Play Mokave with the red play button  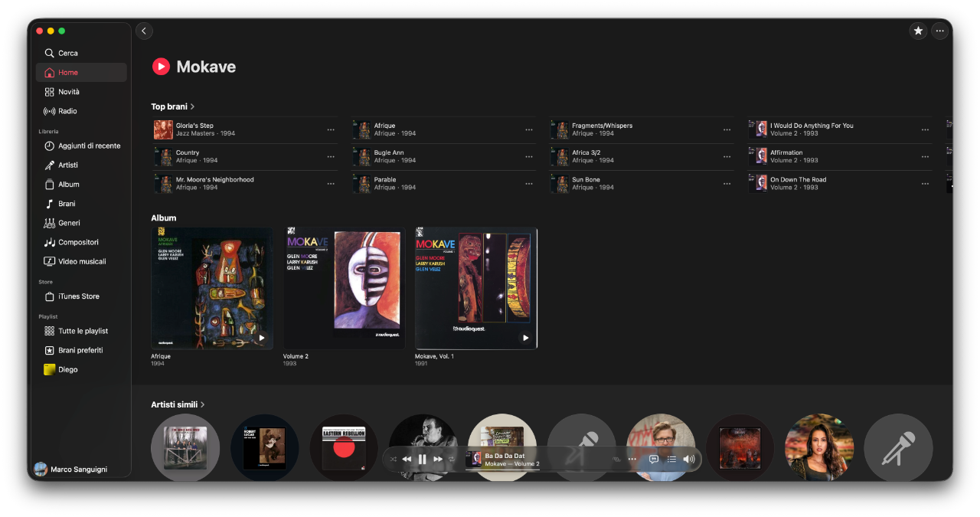pos(161,67)
